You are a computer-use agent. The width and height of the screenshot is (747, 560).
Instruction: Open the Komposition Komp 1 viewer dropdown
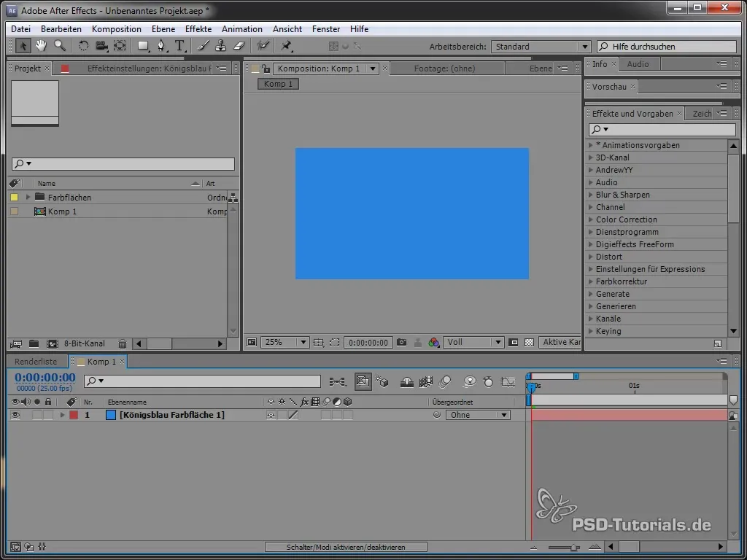[373, 69]
